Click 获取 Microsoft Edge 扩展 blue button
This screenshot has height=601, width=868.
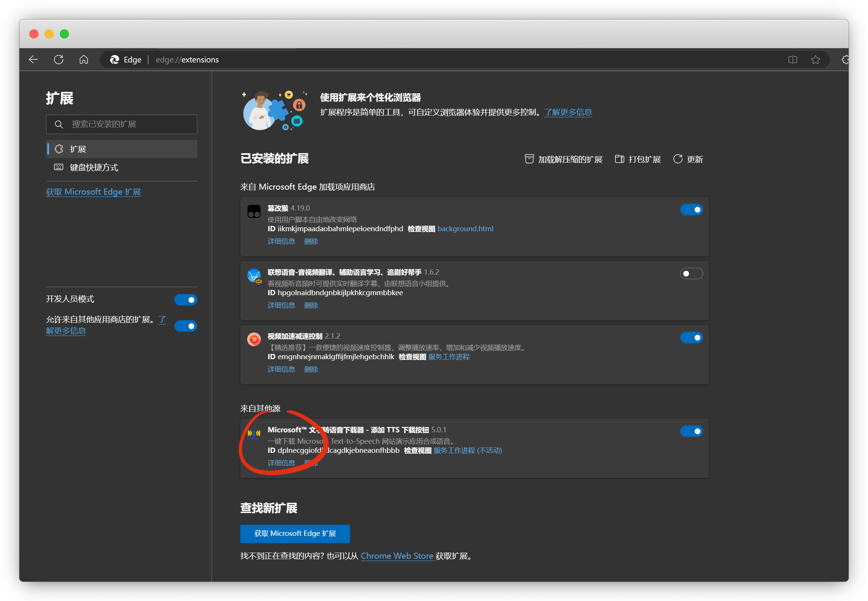click(x=295, y=534)
